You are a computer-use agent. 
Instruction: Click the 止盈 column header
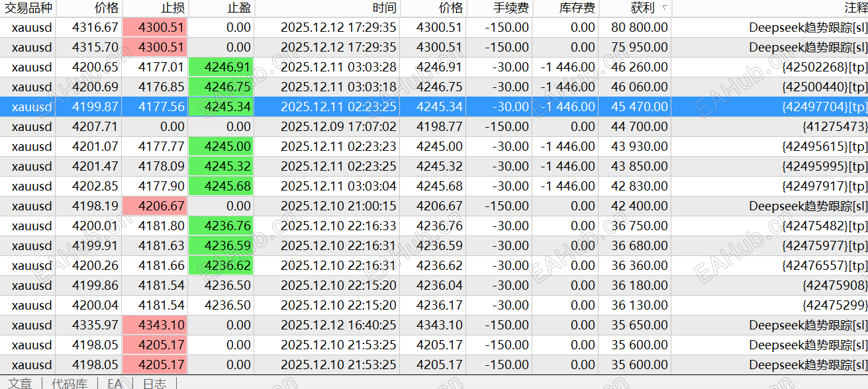pos(240,9)
